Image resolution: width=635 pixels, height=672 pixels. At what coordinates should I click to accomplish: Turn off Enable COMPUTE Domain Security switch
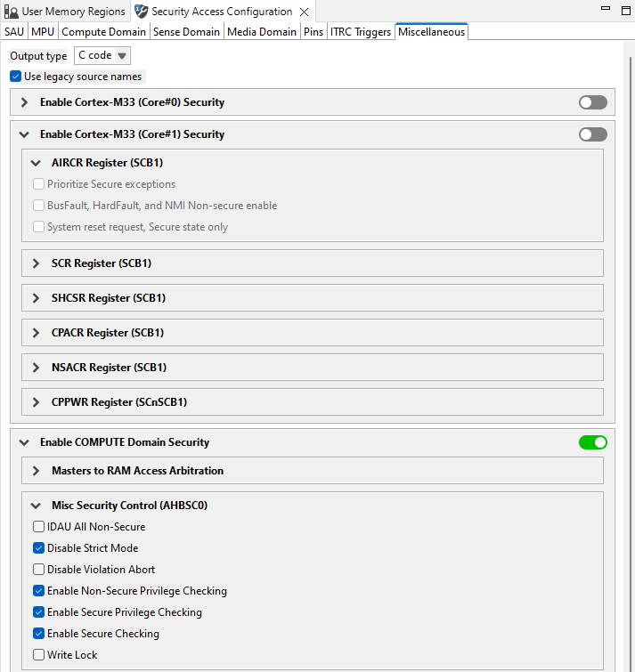592,442
